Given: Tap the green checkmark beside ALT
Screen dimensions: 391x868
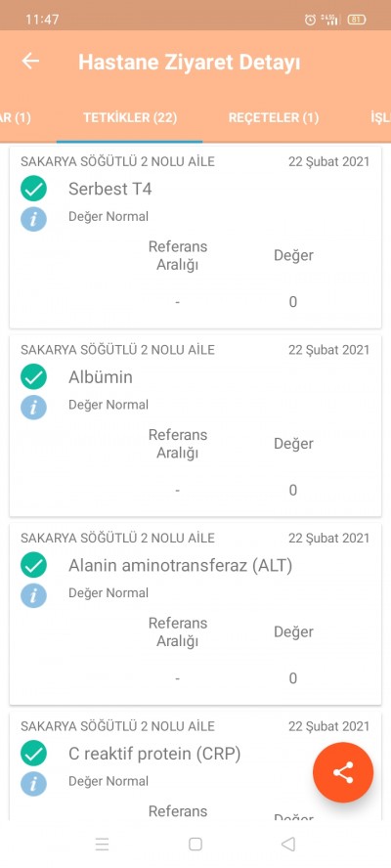Looking at the screenshot, I should coord(34,565).
